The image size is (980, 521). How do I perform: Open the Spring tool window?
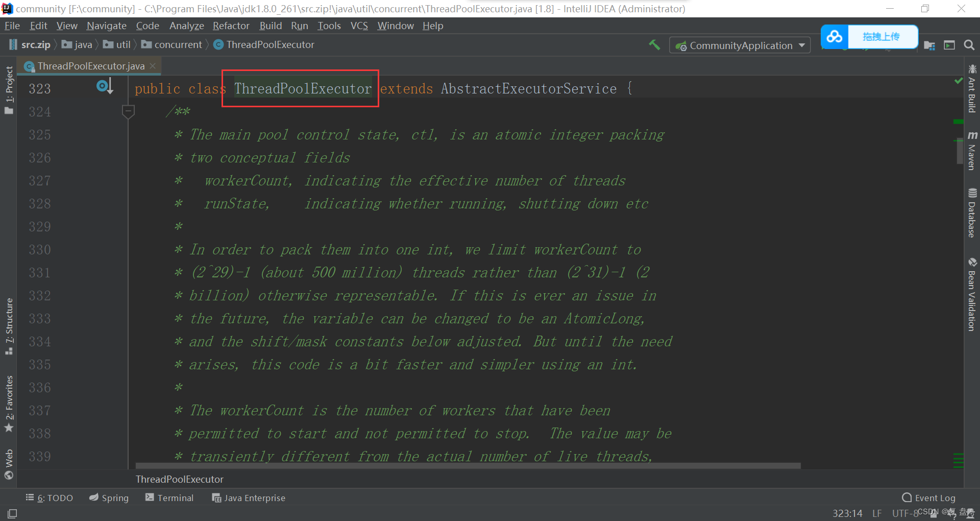(x=109, y=498)
